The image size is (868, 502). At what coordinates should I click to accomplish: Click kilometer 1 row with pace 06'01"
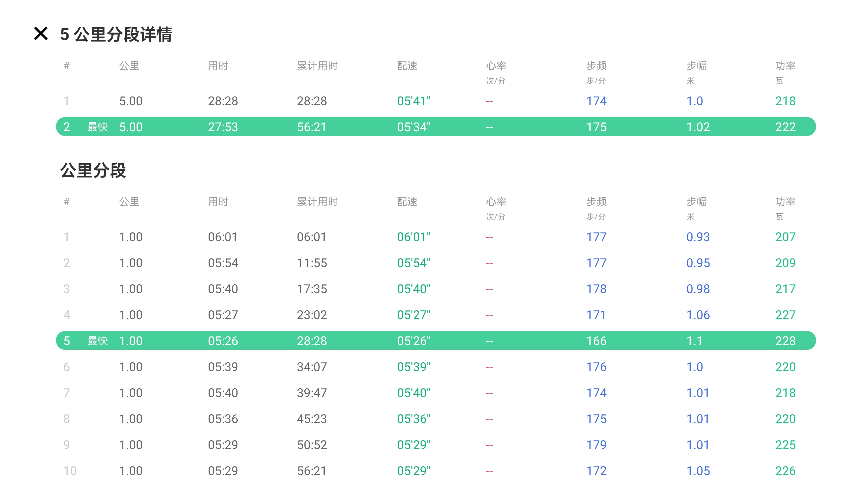pos(436,237)
